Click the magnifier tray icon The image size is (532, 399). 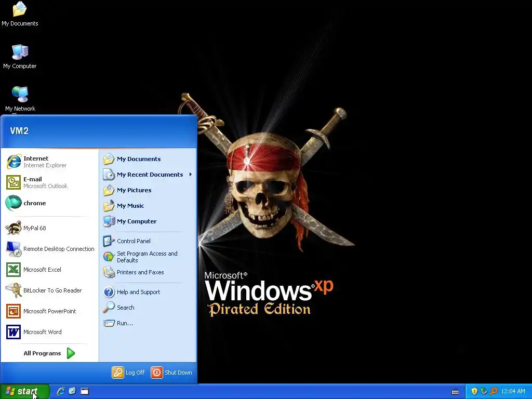click(x=494, y=391)
